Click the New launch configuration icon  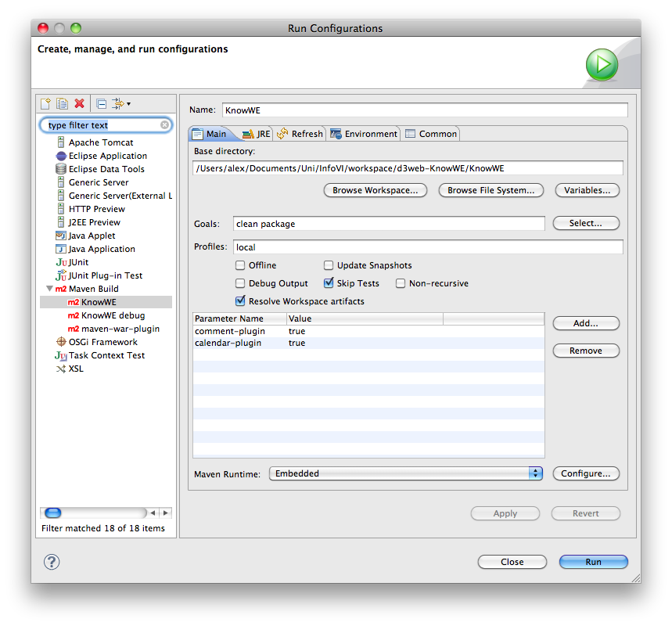coord(45,104)
